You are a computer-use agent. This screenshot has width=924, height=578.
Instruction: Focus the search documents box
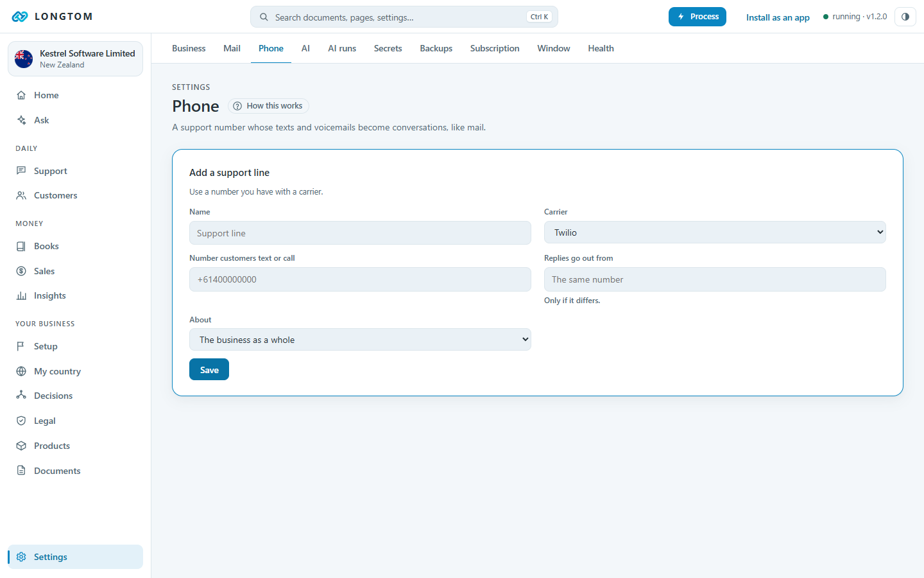tap(404, 17)
